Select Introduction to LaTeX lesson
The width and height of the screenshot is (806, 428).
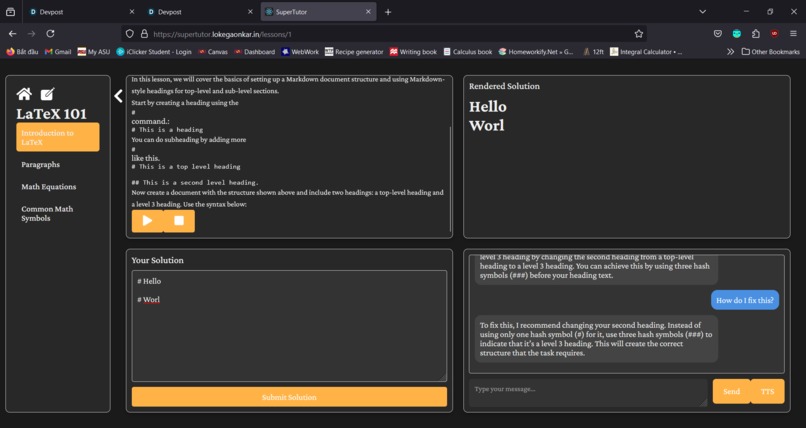(x=58, y=137)
